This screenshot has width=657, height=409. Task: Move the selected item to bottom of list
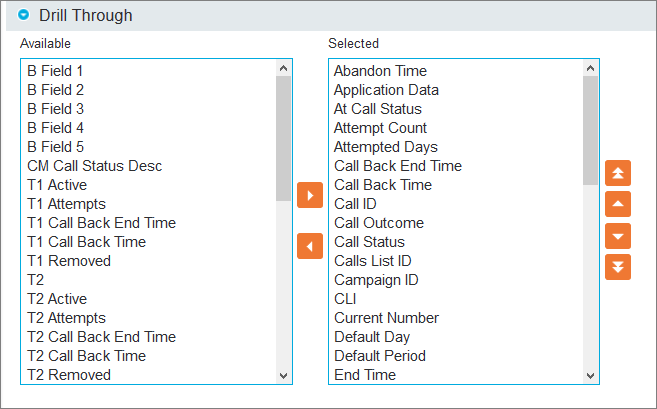point(618,267)
